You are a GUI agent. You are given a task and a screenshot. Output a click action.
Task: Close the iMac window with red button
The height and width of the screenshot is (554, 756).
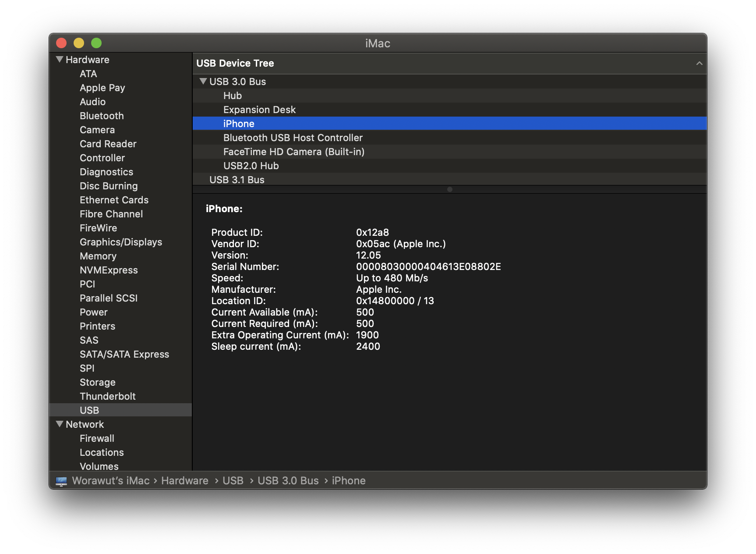[x=61, y=43]
